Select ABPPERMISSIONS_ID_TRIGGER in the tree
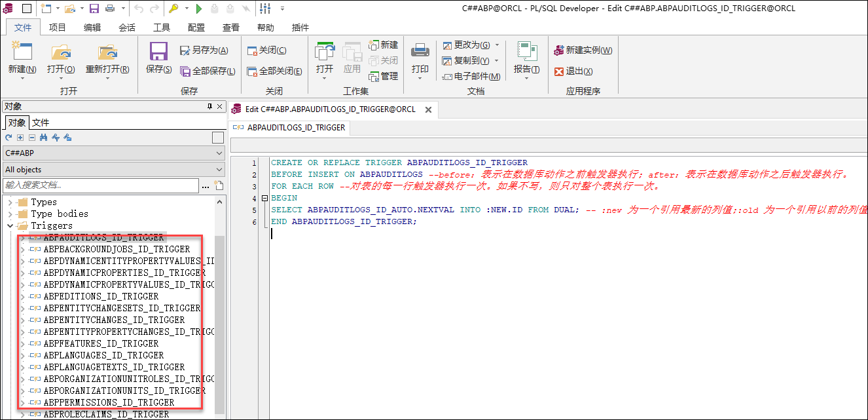Screen dimensions: 868x420 pos(109,402)
